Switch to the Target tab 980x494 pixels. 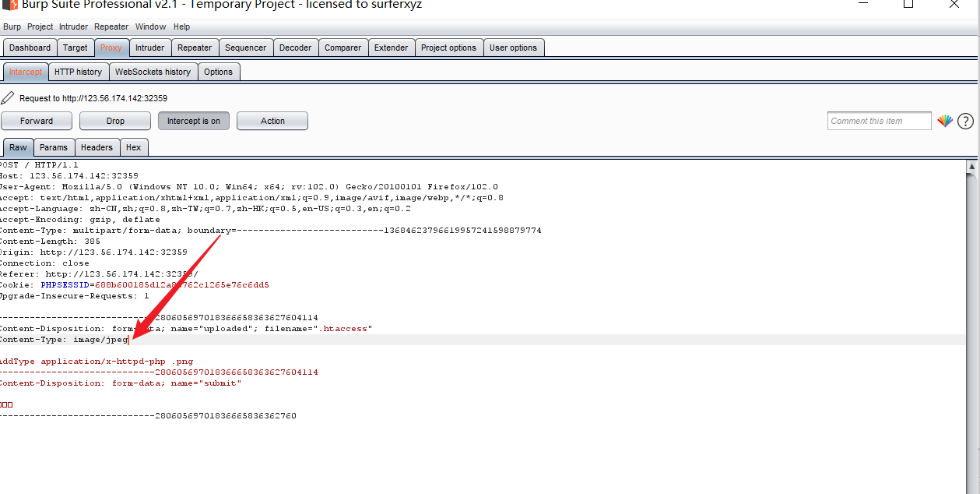(76, 48)
